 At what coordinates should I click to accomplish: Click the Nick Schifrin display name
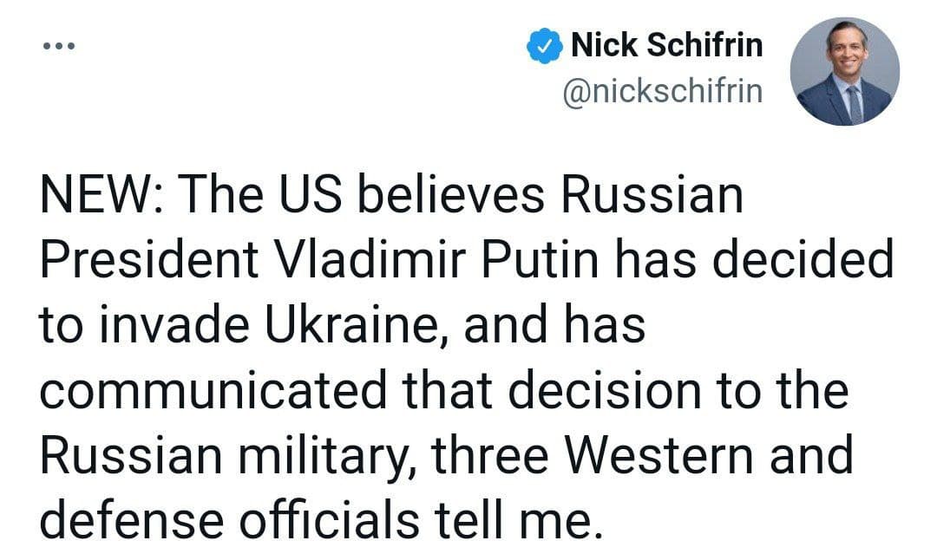click(x=667, y=45)
